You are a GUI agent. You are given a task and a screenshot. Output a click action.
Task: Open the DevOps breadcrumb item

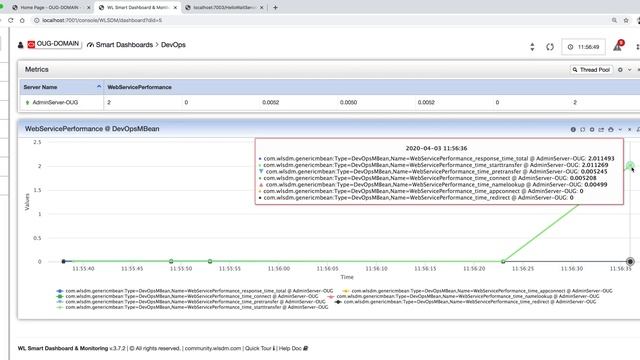(173, 45)
